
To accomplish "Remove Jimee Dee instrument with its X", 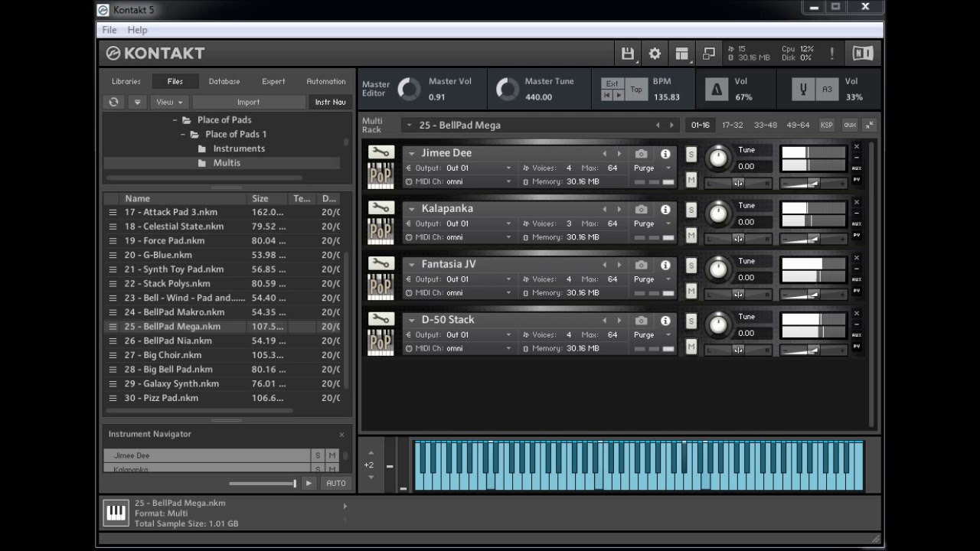I will point(857,147).
